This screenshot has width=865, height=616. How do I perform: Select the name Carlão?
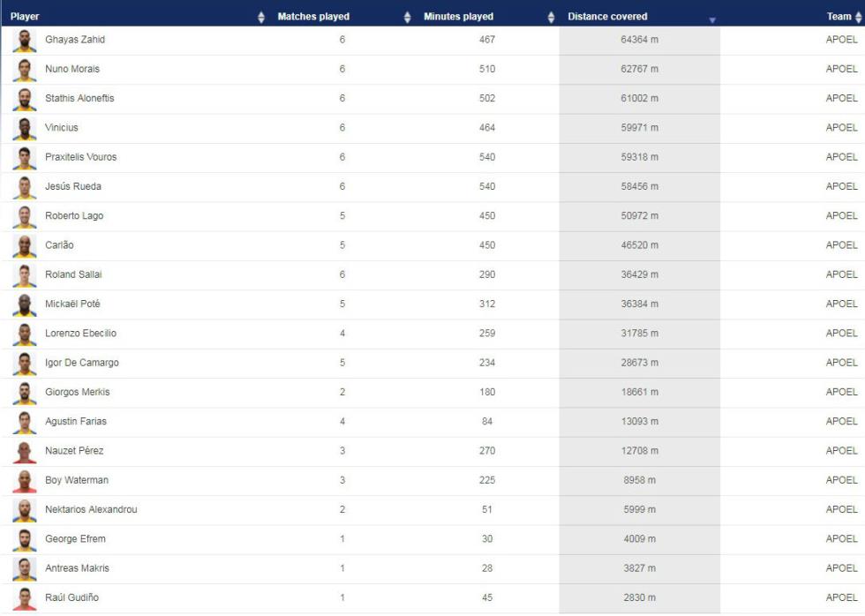[x=60, y=244]
